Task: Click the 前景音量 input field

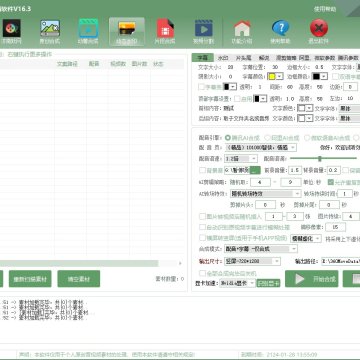Action: 295,170
